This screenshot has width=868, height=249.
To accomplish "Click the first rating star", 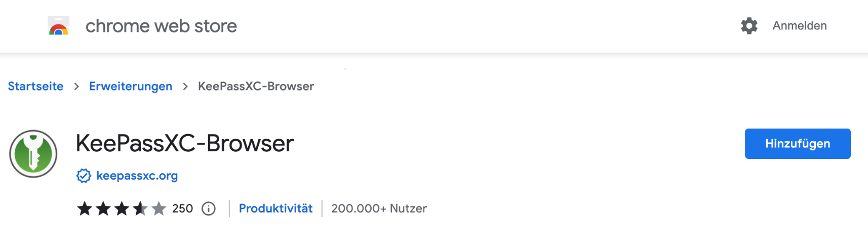I will (x=85, y=209).
